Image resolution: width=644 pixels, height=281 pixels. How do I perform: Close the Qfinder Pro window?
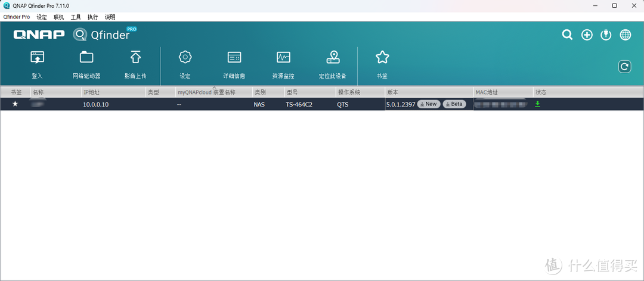[x=633, y=5]
